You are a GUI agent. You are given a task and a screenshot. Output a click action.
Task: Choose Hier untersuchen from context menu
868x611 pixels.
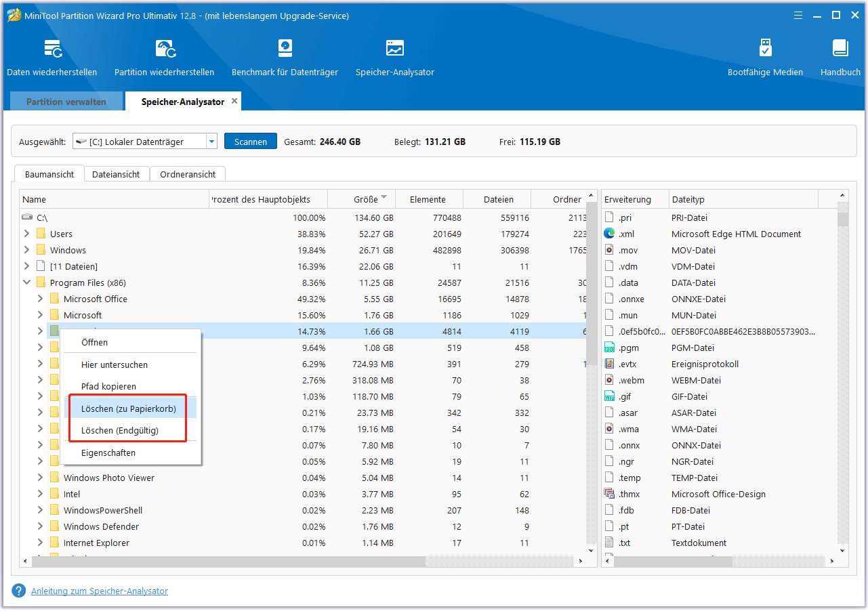pos(131,364)
